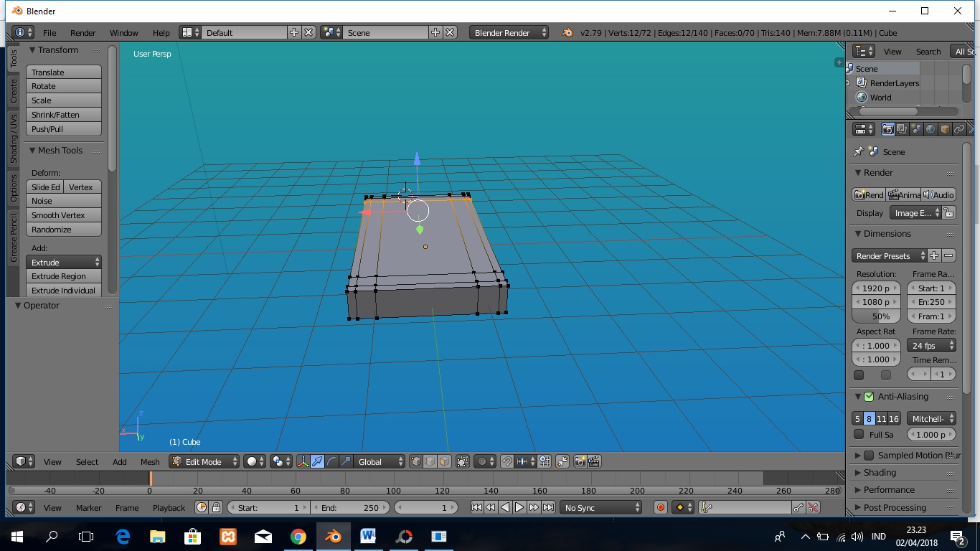Open the pivot point selector
The height and width of the screenshot is (551, 980).
[x=281, y=462]
